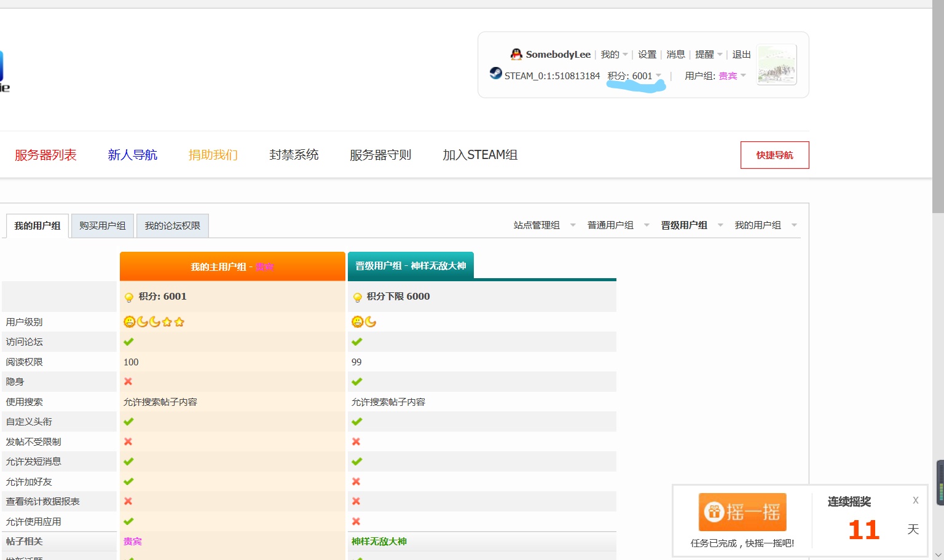
Task: Open the 服务器列表 navigation link
Action: (x=45, y=155)
